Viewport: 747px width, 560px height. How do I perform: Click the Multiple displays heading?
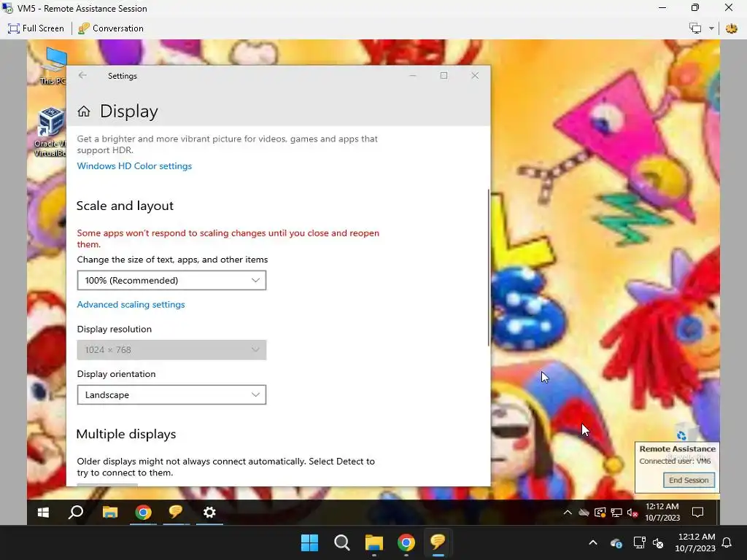pos(126,434)
